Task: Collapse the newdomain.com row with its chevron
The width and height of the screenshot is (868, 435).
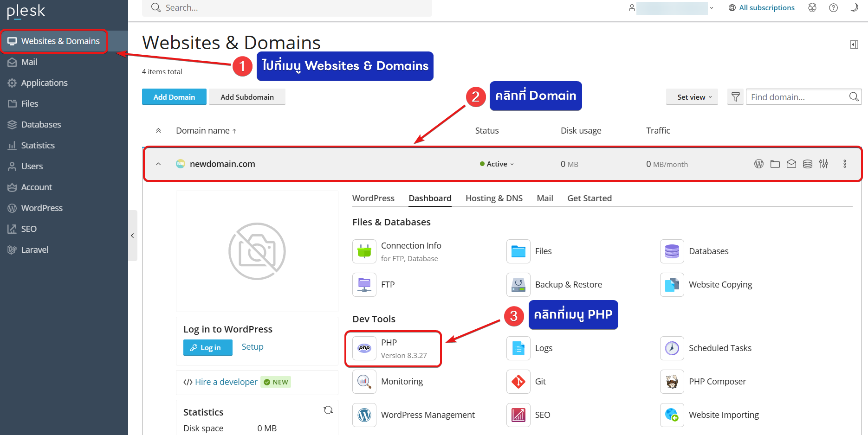Action: pyautogui.click(x=158, y=164)
